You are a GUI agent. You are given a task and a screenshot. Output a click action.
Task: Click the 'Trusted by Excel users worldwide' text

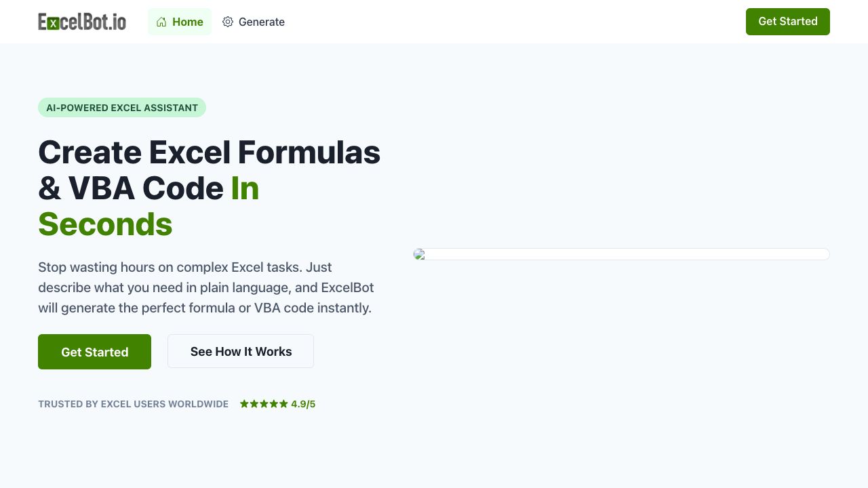point(133,404)
